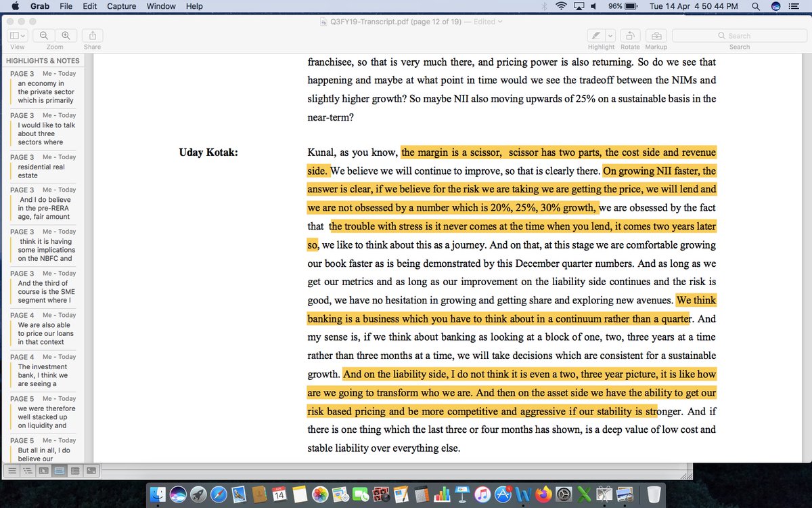Open FaceTime in the Dock
812x508 pixels.
tap(360, 494)
